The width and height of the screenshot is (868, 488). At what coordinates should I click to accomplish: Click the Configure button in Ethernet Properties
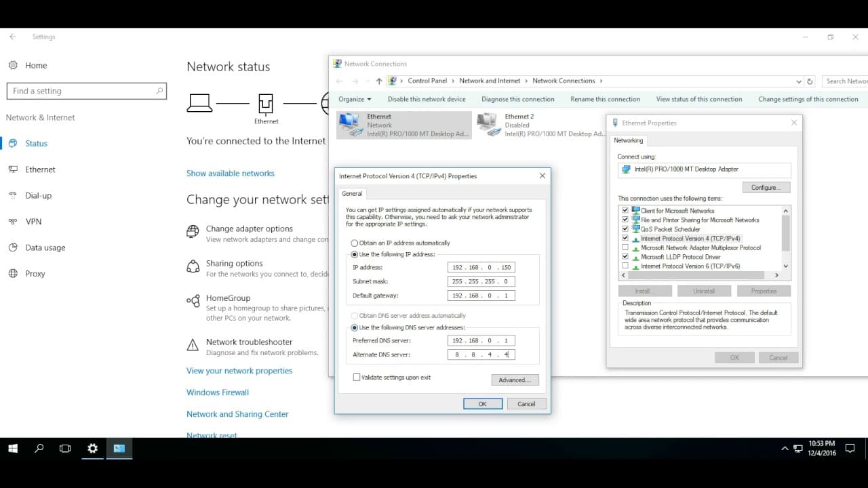[766, 187]
